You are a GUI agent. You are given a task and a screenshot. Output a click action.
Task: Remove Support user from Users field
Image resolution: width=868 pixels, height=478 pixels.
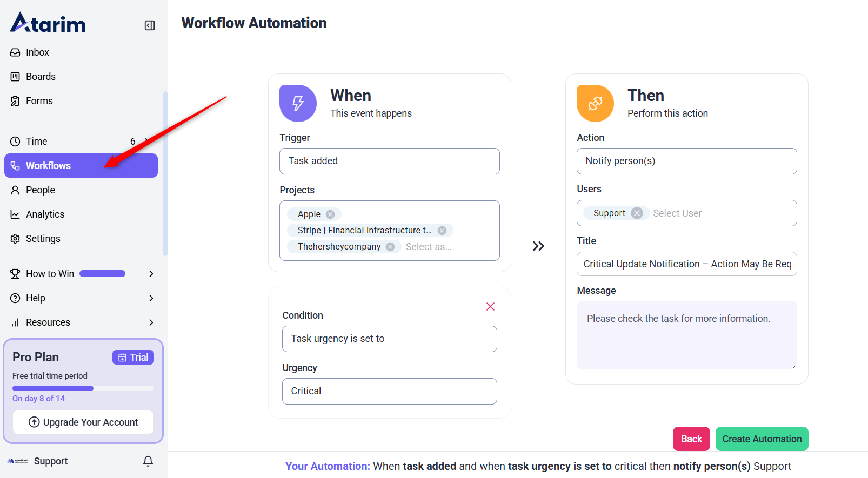(637, 213)
